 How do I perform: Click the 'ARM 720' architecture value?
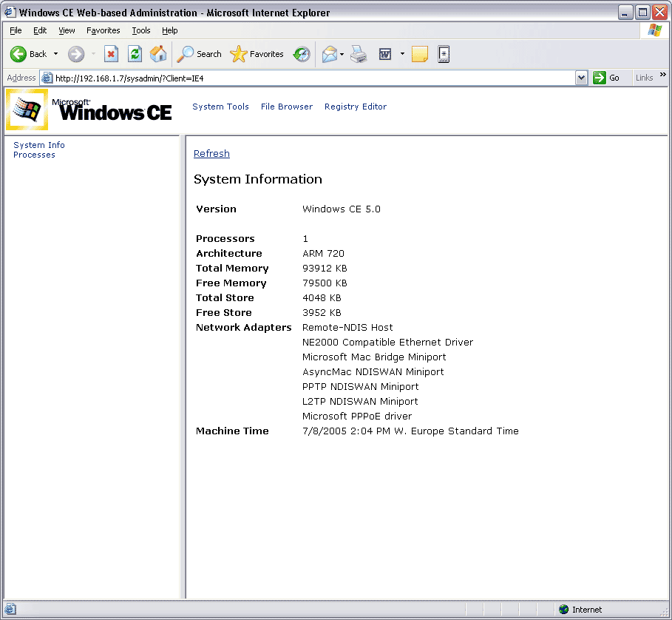(x=323, y=254)
